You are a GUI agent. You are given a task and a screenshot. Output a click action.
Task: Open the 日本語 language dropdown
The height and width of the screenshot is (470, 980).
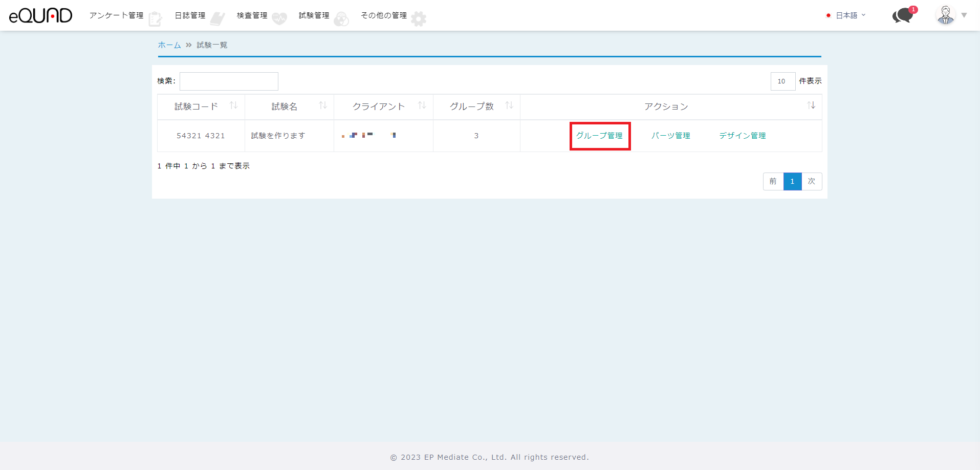846,15
